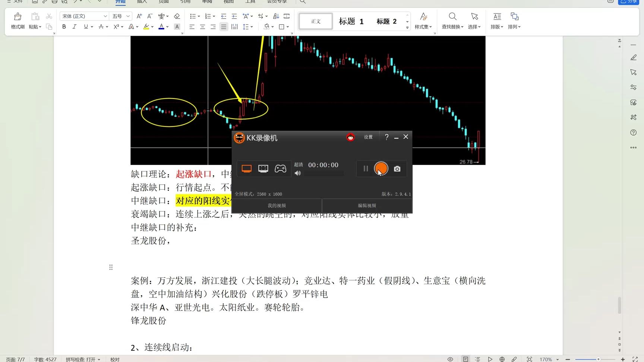Open the 视图 ribbon tab
The image size is (644, 362).
pyautogui.click(x=228, y=2)
